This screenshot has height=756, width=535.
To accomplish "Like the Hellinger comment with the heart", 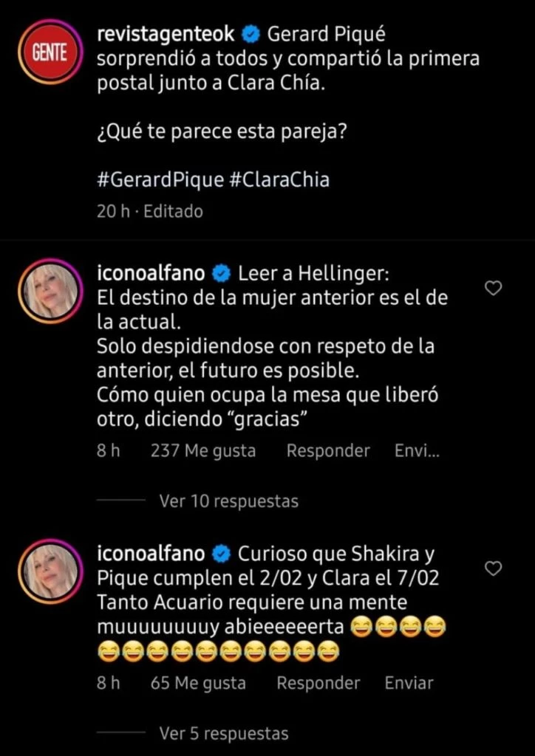I will 493,289.
